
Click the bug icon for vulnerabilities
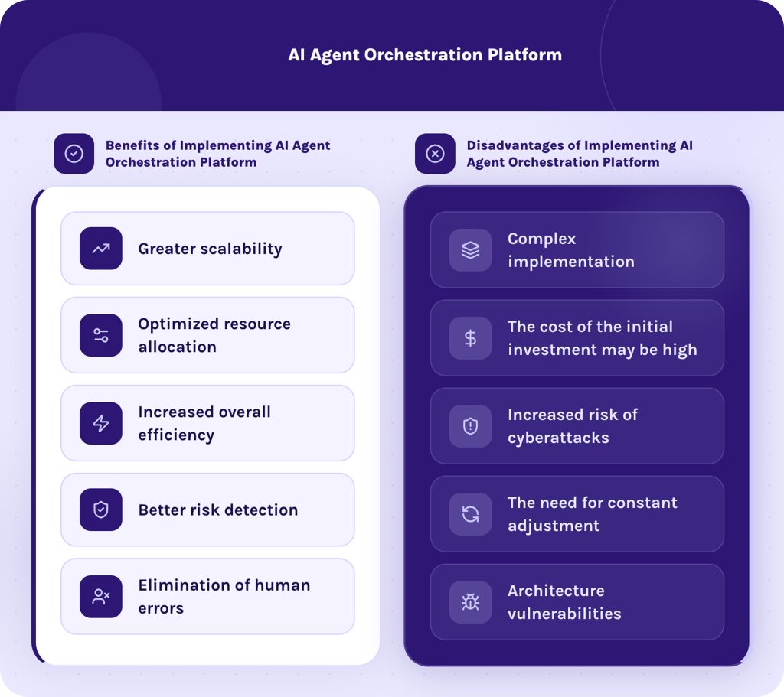coord(471,602)
